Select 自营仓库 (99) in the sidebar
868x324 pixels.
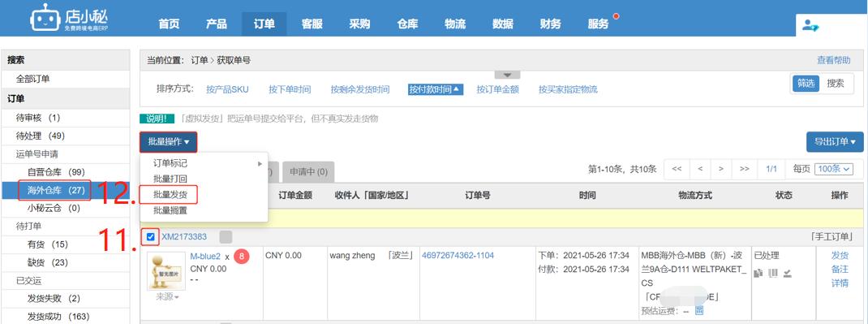pos(66,172)
